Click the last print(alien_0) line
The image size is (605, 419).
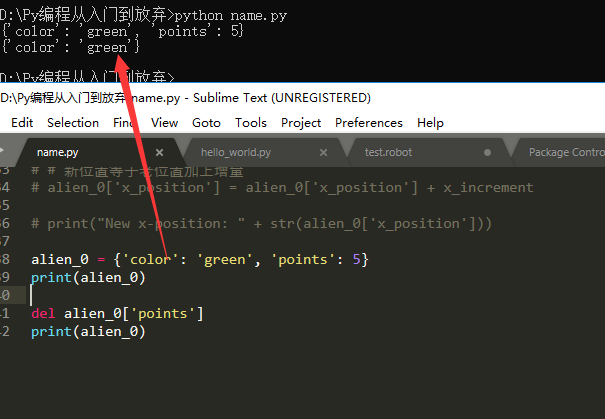click(x=88, y=331)
